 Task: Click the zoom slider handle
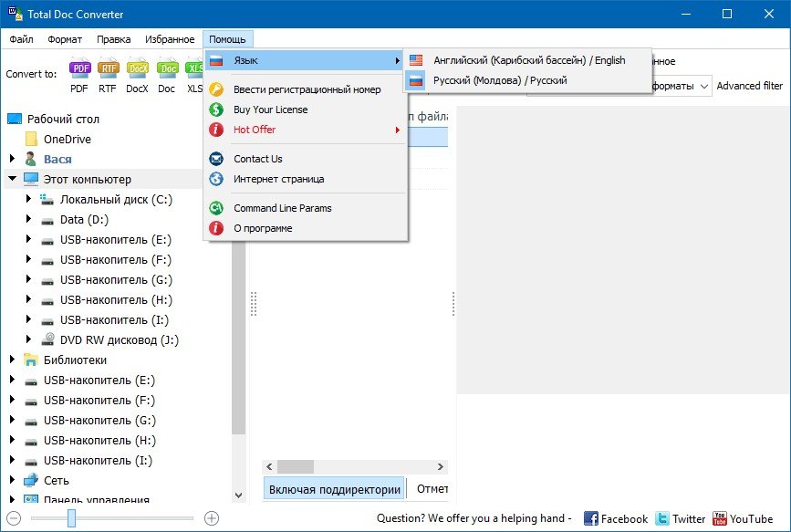click(x=71, y=518)
